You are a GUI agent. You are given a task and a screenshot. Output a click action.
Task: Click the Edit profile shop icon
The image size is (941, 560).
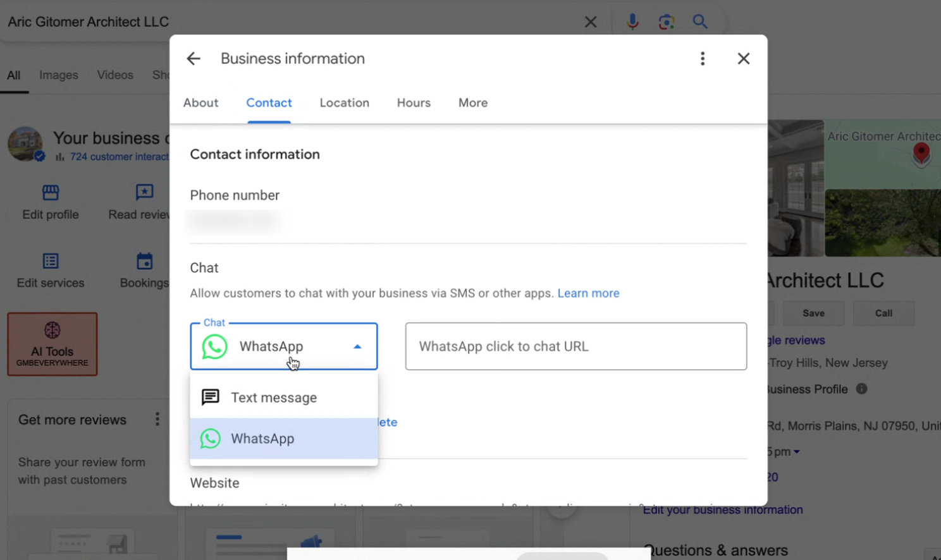[51, 192]
